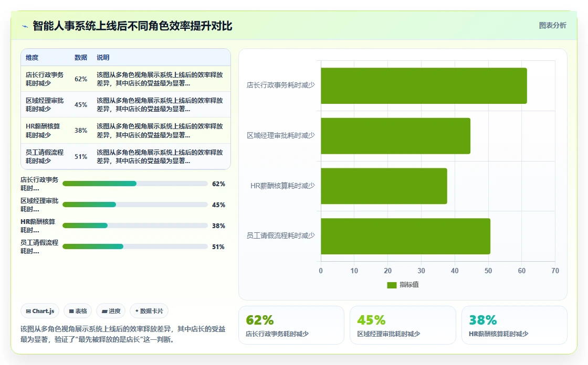
Task: Click the 维度 column header
Action: click(32, 57)
